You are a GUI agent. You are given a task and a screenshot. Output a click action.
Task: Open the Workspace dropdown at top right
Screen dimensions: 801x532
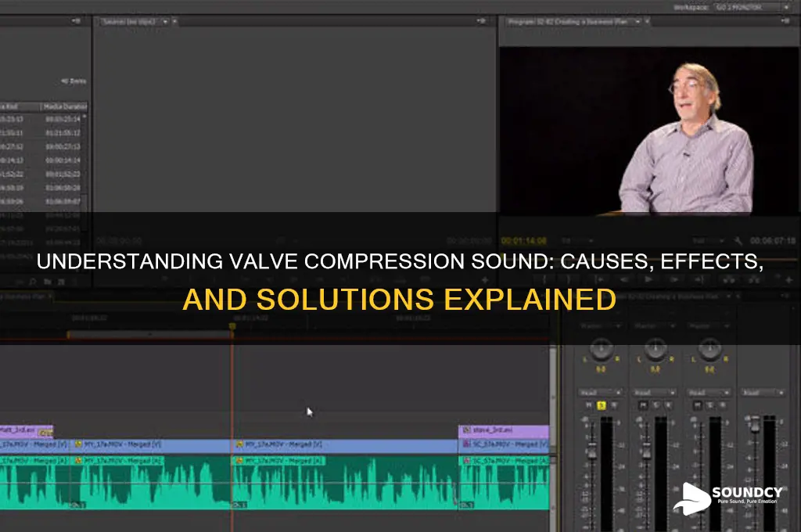(752, 7)
